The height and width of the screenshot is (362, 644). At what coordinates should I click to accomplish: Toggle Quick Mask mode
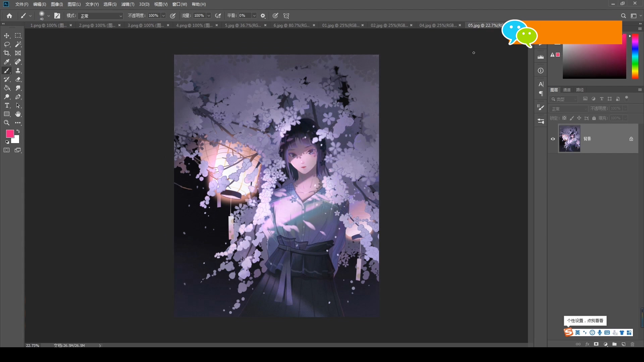point(7,150)
